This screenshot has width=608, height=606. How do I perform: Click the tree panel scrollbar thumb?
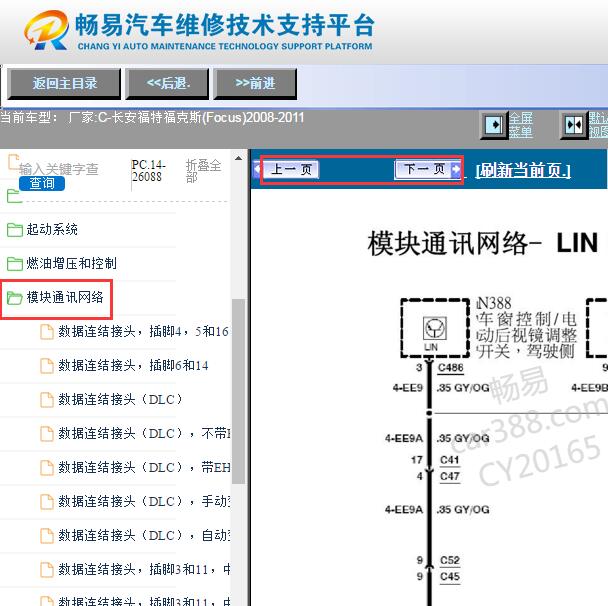(x=238, y=391)
